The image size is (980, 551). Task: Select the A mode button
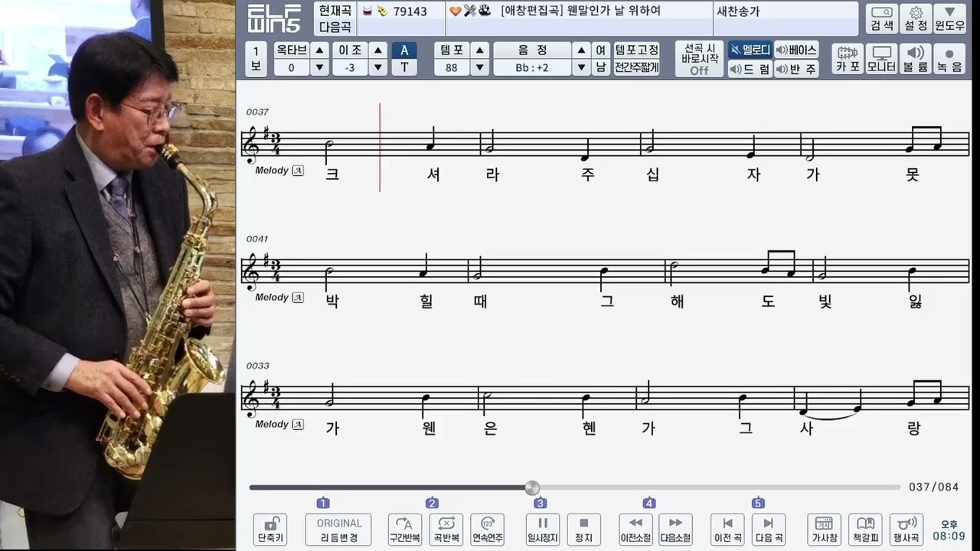tap(404, 50)
